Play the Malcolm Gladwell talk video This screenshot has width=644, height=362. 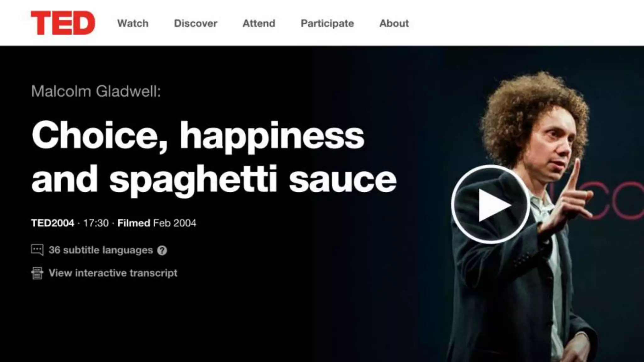490,205
